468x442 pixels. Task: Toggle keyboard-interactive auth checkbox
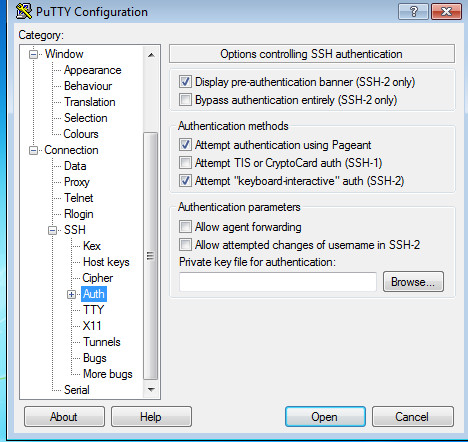185,181
